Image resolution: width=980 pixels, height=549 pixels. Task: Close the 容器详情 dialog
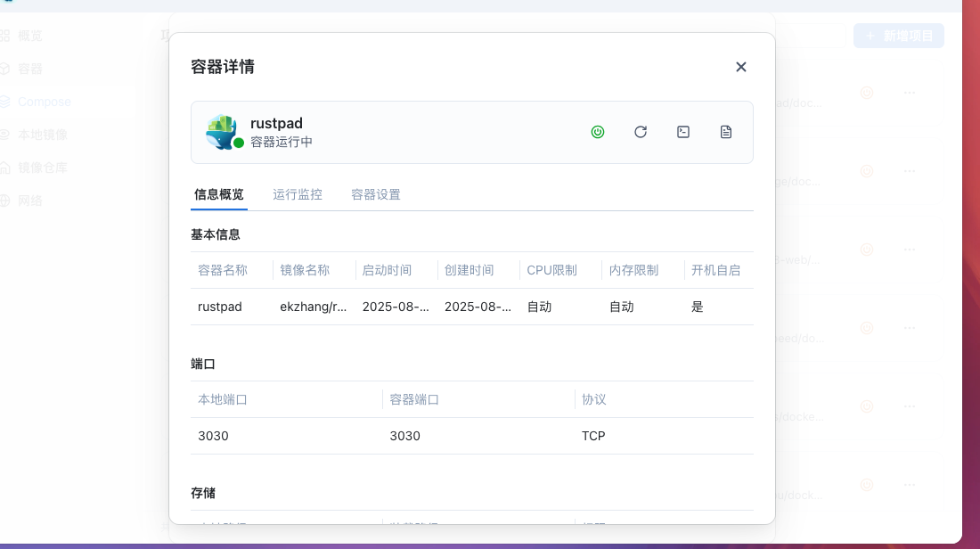[x=740, y=67]
